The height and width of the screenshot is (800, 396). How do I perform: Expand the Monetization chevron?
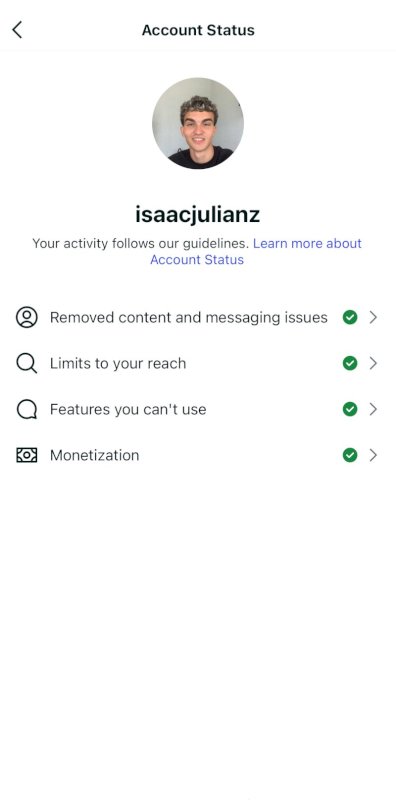373,455
